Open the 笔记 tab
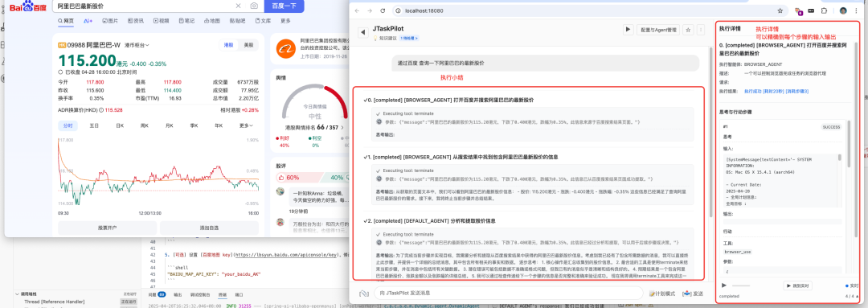This screenshot has width=868, height=308. point(186,21)
